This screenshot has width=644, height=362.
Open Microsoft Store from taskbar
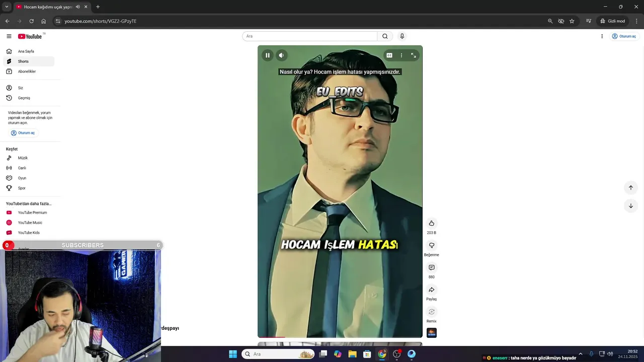click(367, 354)
